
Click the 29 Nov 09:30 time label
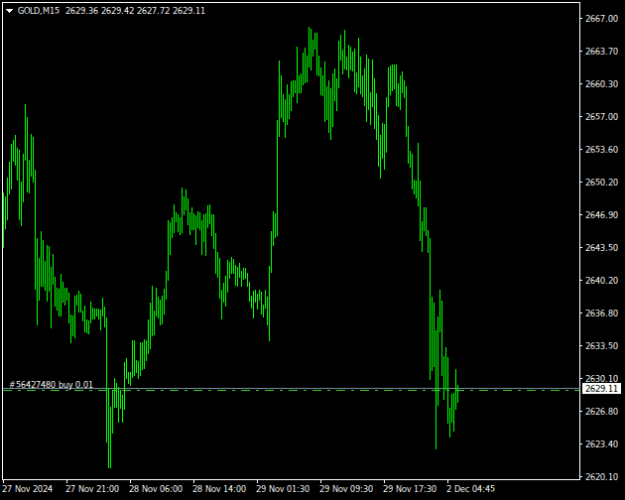346,489
